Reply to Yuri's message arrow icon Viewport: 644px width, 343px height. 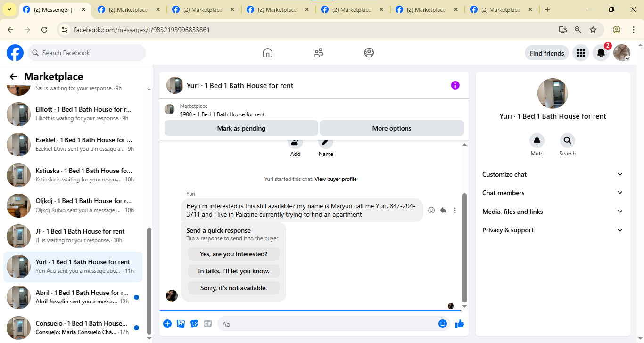tap(443, 210)
